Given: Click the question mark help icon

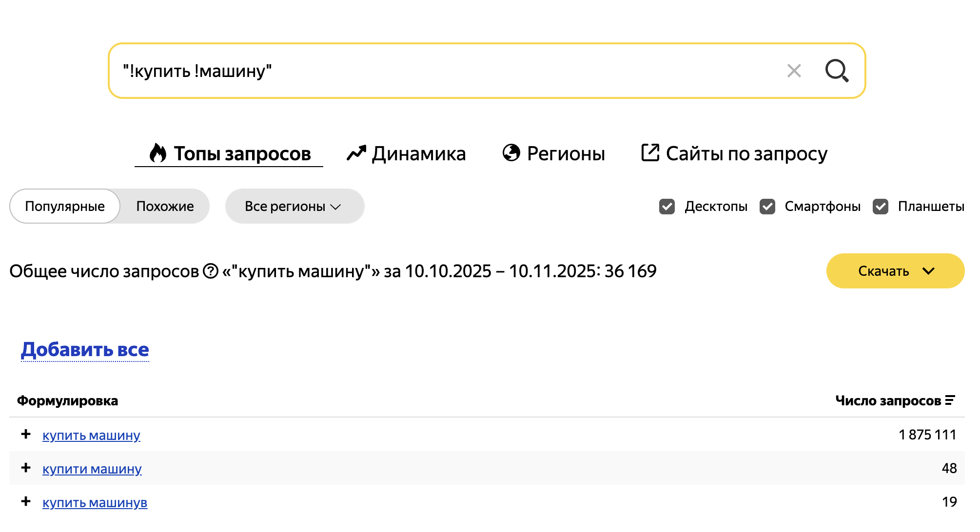Looking at the screenshot, I should point(211,271).
